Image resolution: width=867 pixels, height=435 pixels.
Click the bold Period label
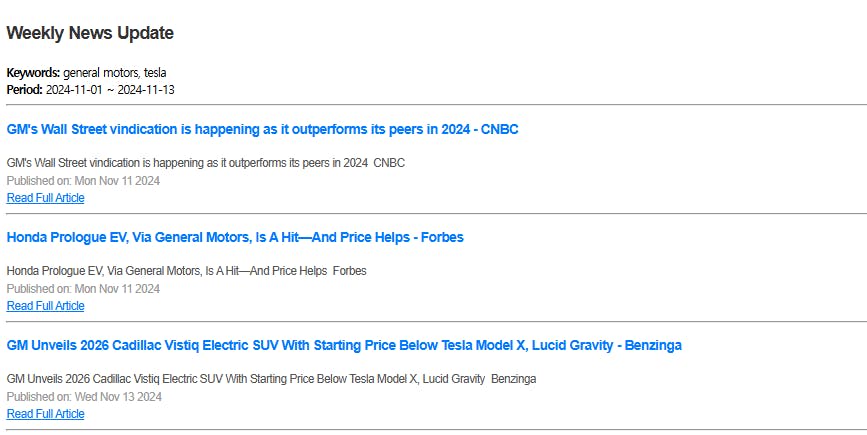(x=24, y=89)
